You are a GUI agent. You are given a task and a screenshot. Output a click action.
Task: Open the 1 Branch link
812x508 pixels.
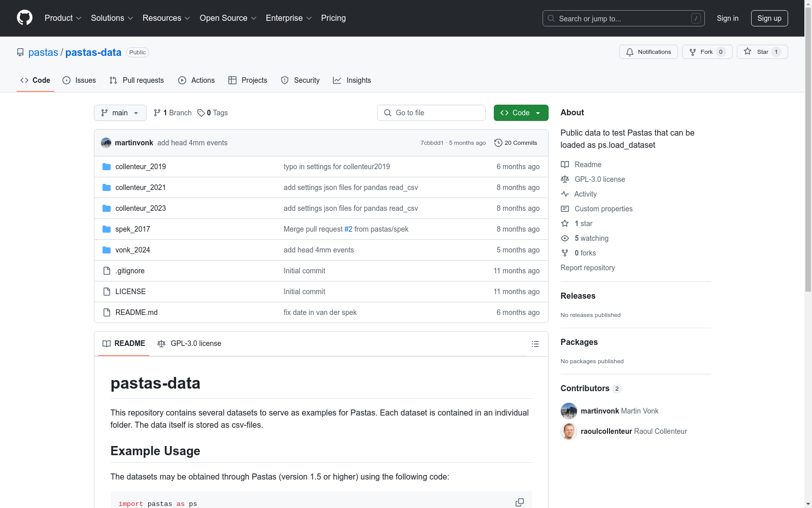(x=173, y=113)
